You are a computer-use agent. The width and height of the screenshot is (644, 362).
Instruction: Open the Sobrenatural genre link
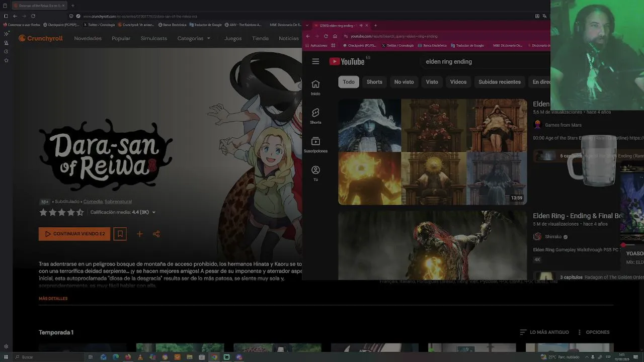coord(119,202)
